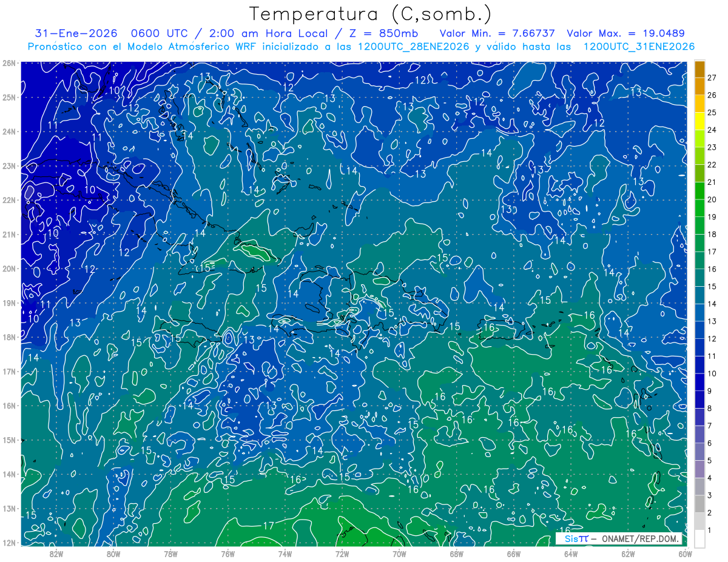Click the '22N' latitude label
This screenshot has width=728, height=562.
(x=8, y=200)
